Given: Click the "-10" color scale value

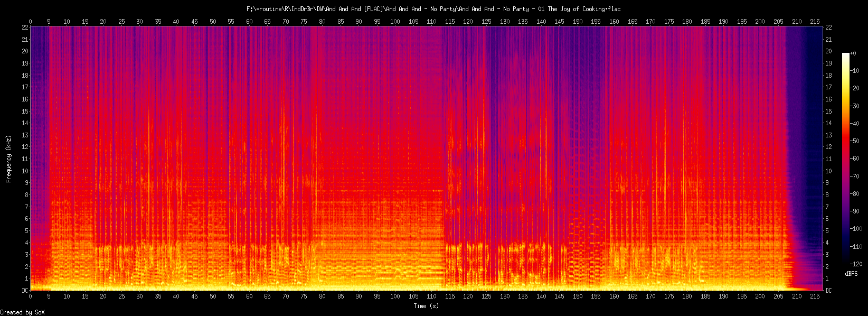Looking at the screenshot, I should point(854,71).
